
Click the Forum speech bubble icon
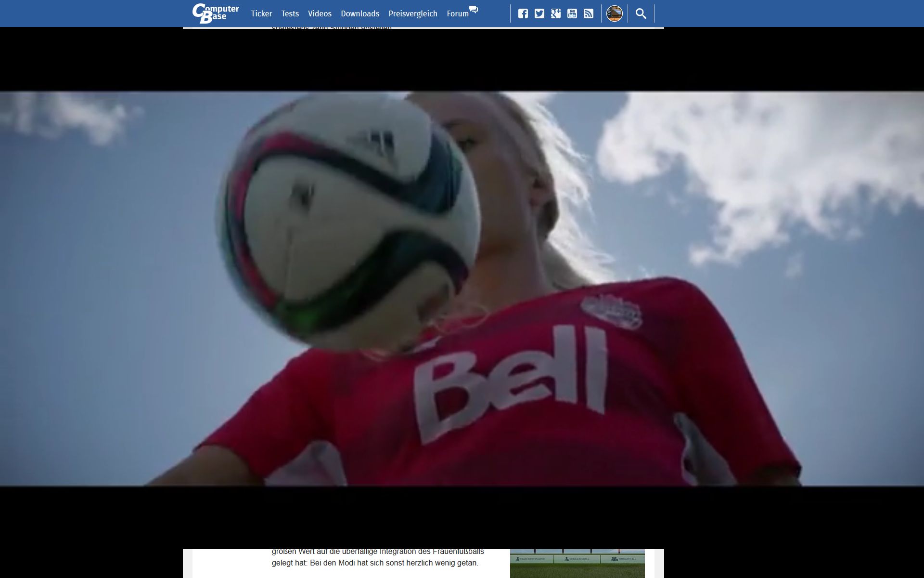(x=474, y=10)
